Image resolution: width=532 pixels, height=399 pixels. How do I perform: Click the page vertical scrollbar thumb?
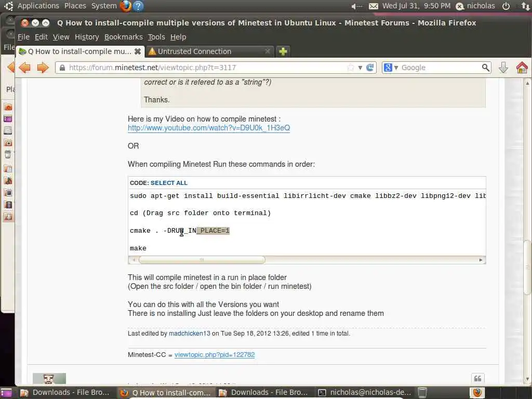[527, 268]
